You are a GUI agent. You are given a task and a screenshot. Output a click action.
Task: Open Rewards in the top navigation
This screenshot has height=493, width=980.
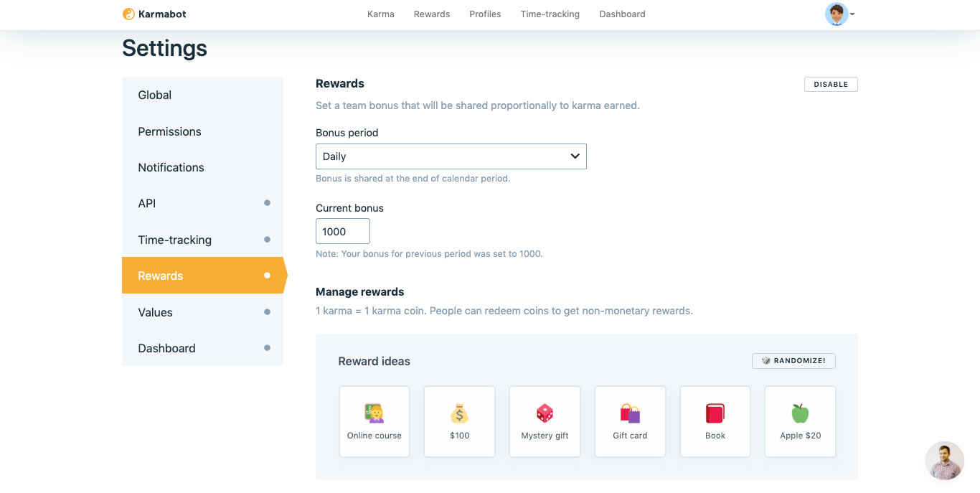click(x=432, y=14)
